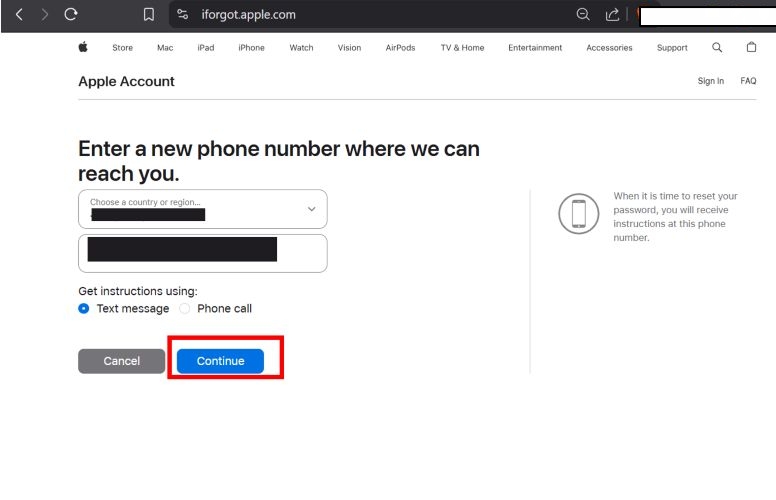The image size is (776, 500).
Task: Click the browser back arrow
Action: coord(19,14)
